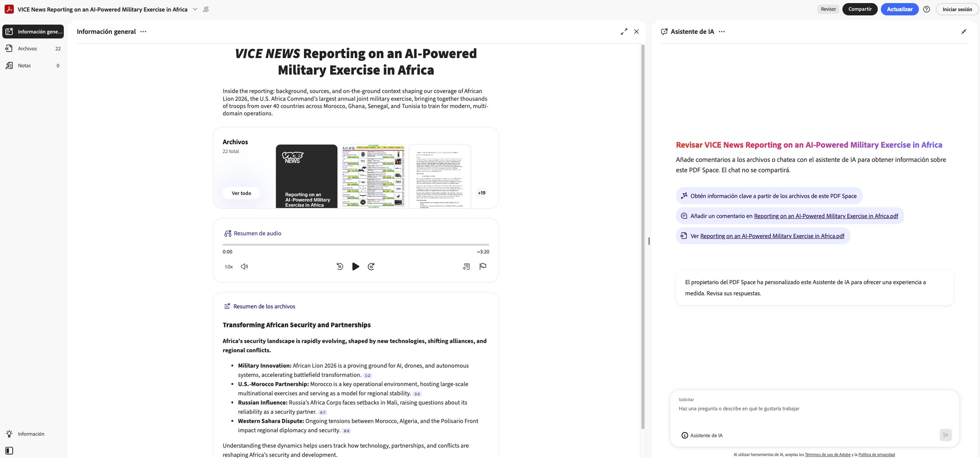Click the Resumen de audio heading
The height and width of the screenshot is (458, 980).
[x=257, y=233]
